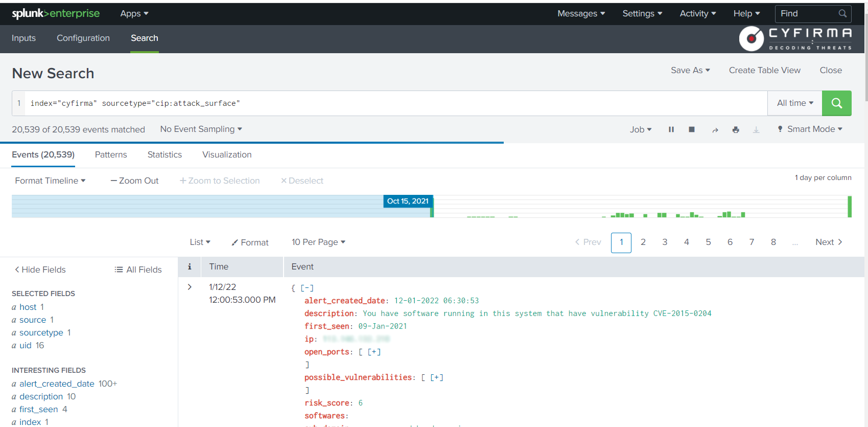Open the 10 Per Page dropdown
Screen dimensions: 868x427
tap(318, 242)
